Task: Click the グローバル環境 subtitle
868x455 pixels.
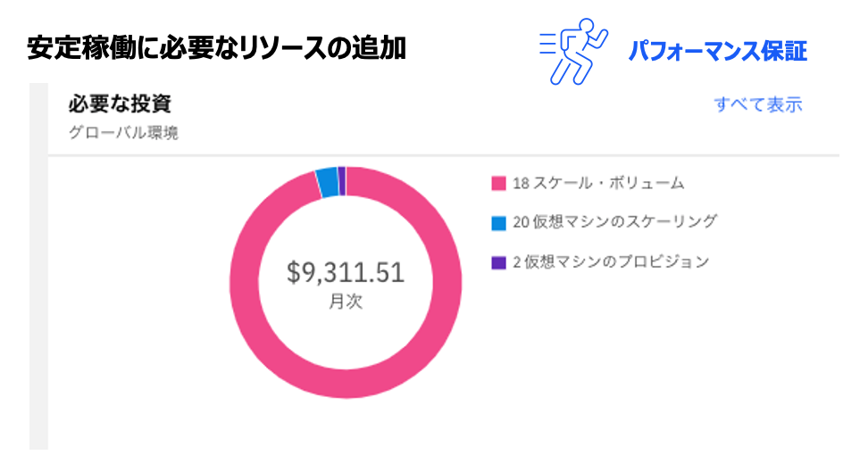Action: [123, 134]
